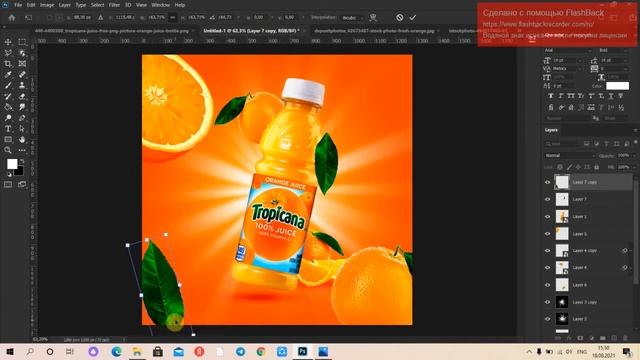Hide Layer 5
The image size is (640, 360).
coord(548,234)
